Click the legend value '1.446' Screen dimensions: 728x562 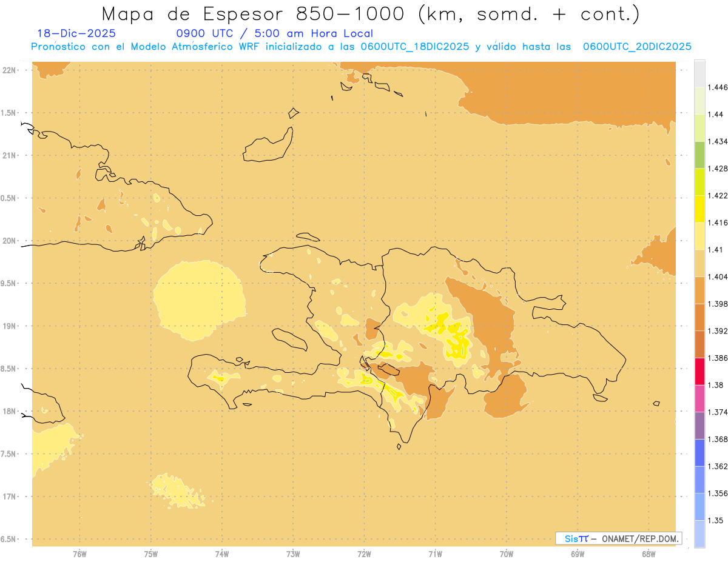point(718,87)
